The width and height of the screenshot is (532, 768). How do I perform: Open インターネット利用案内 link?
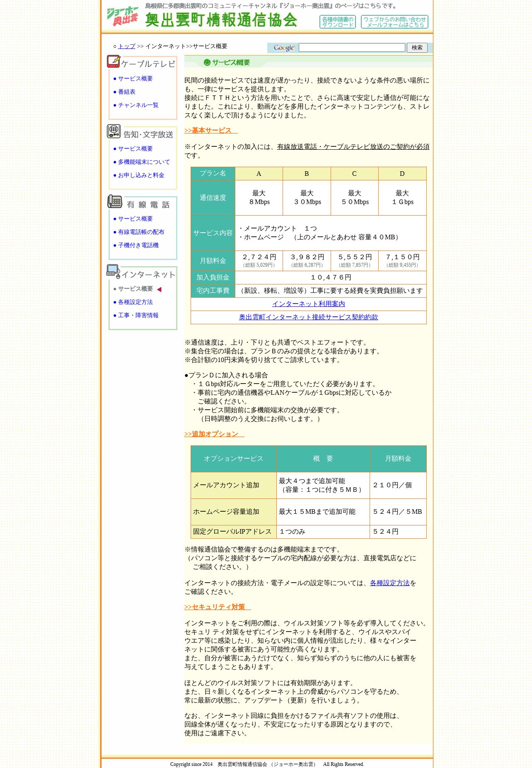click(x=308, y=304)
